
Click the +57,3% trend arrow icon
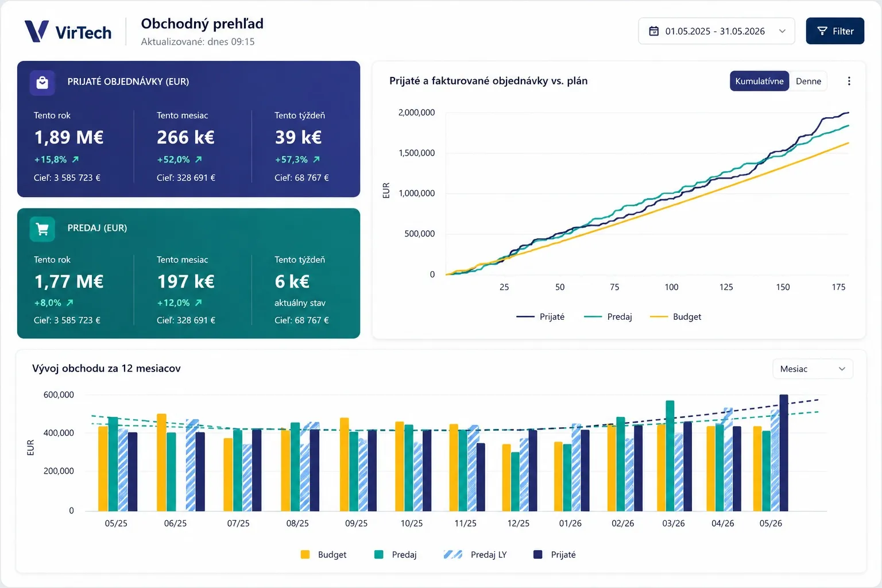tap(316, 160)
